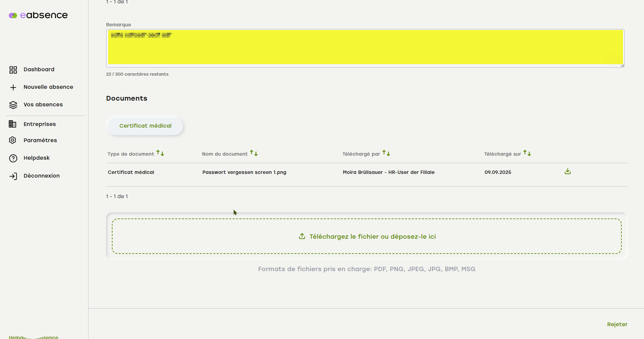Sort by Téléchargé sur column
This screenshot has width=644, height=339.
[x=527, y=153]
